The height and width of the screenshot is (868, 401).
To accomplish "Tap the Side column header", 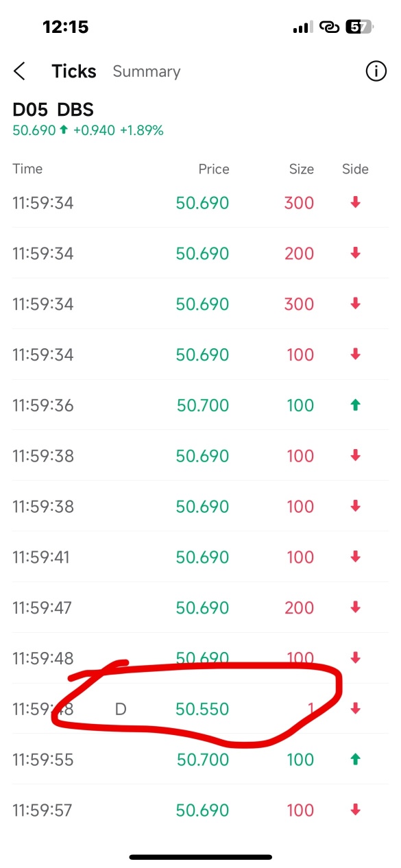I will point(355,169).
